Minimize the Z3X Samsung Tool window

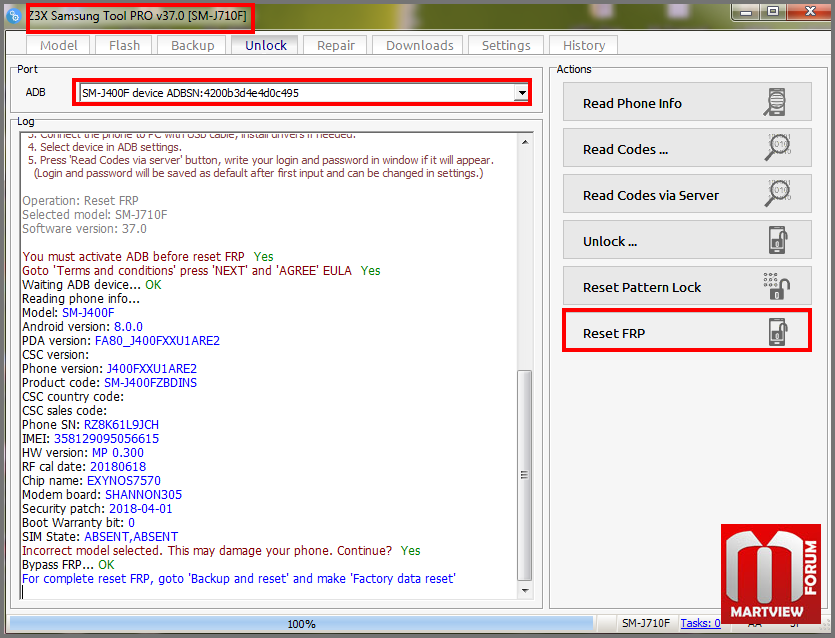tap(746, 12)
